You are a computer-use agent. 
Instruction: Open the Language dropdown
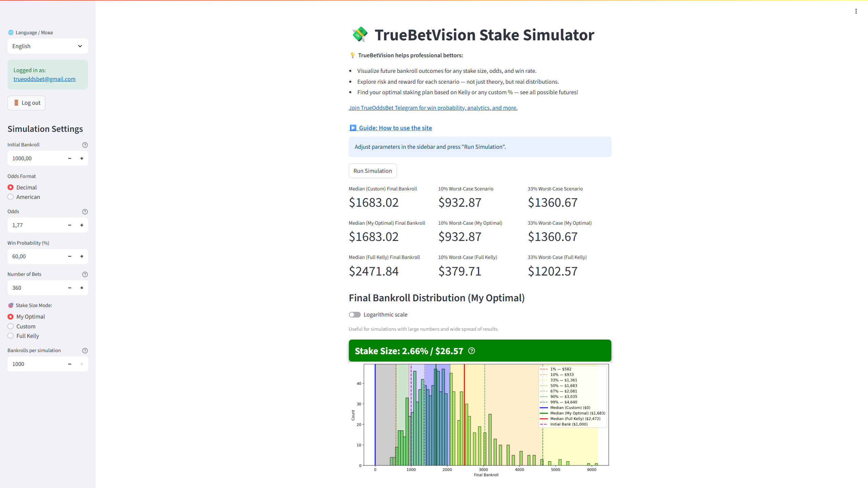click(47, 46)
